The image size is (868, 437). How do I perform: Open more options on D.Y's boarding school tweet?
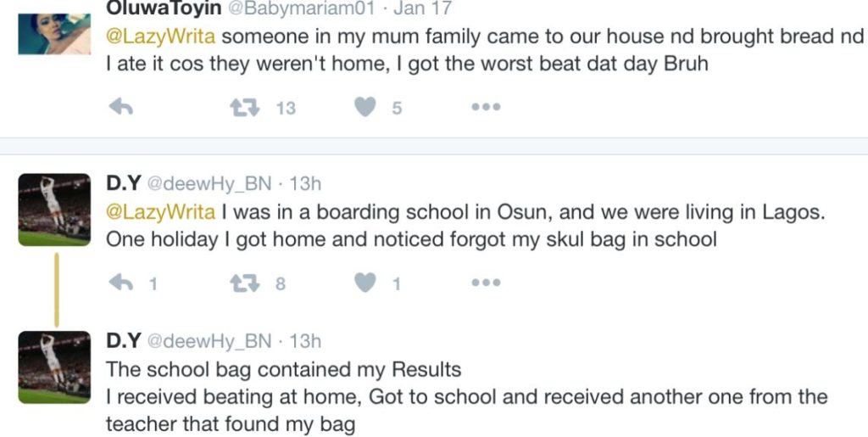486,283
